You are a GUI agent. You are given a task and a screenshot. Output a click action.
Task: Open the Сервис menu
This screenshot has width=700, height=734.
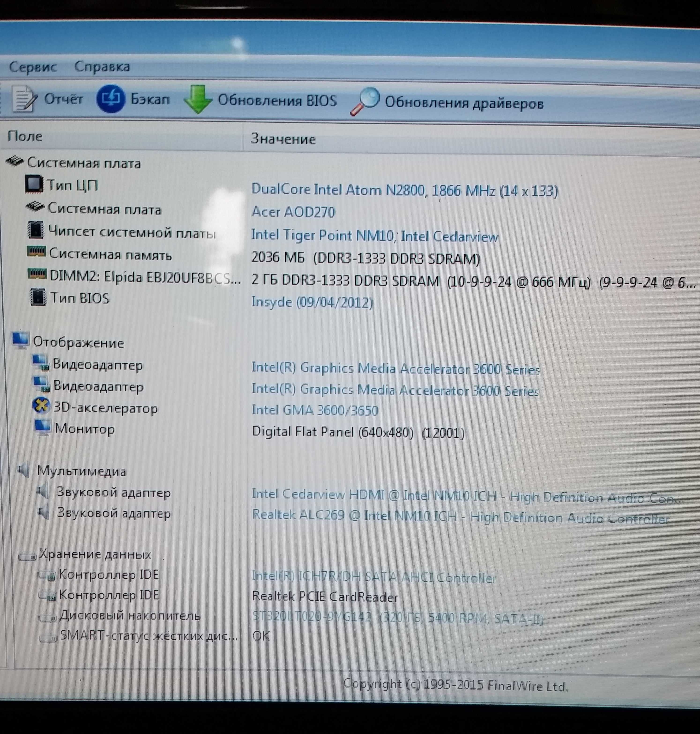[x=33, y=67]
